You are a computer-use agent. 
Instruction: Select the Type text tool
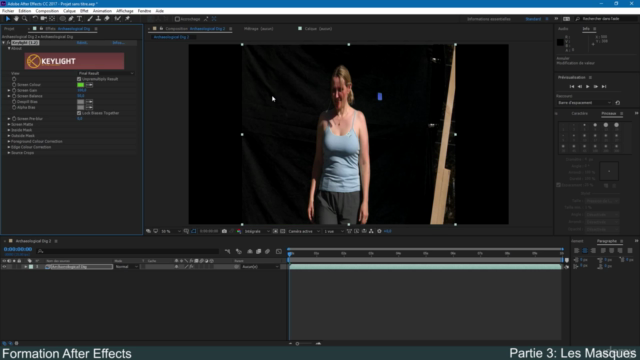[80, 19]
